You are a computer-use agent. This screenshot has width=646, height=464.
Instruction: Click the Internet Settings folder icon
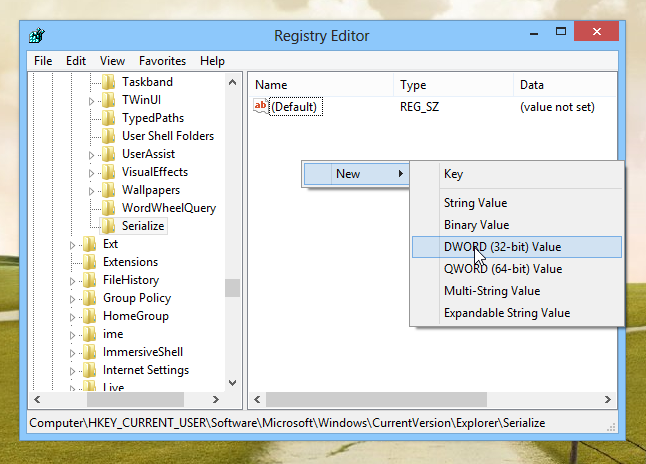click(90, 370)
